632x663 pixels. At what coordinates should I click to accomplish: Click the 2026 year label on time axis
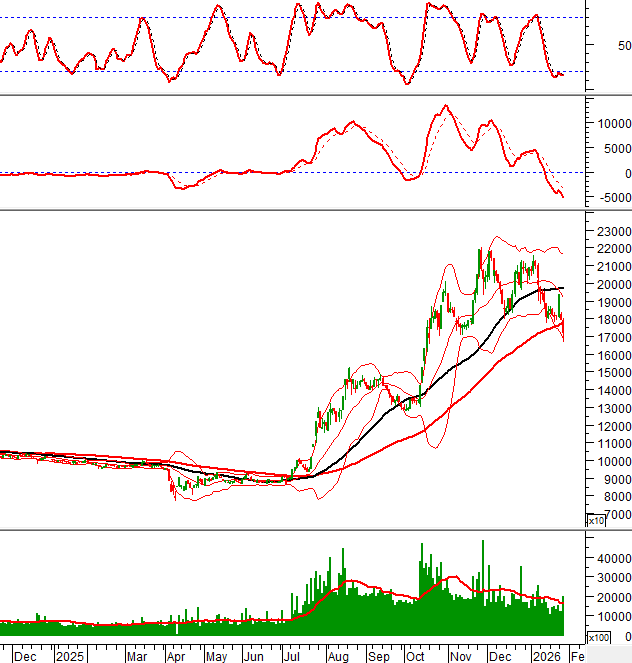coord(545,656)
